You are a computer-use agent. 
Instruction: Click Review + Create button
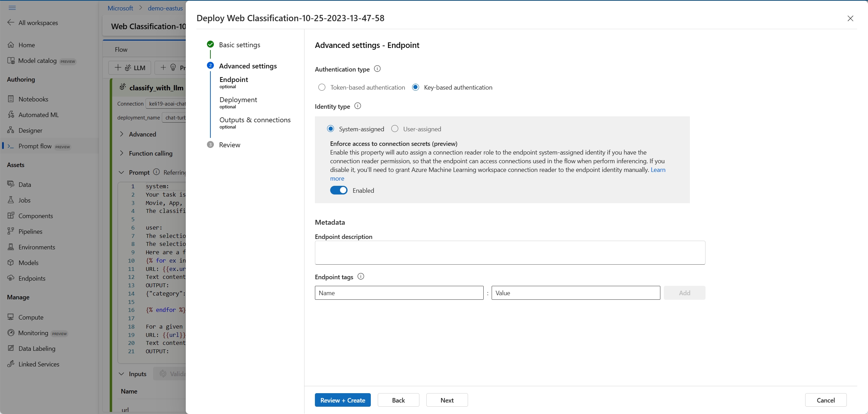[x=342, y=400]
